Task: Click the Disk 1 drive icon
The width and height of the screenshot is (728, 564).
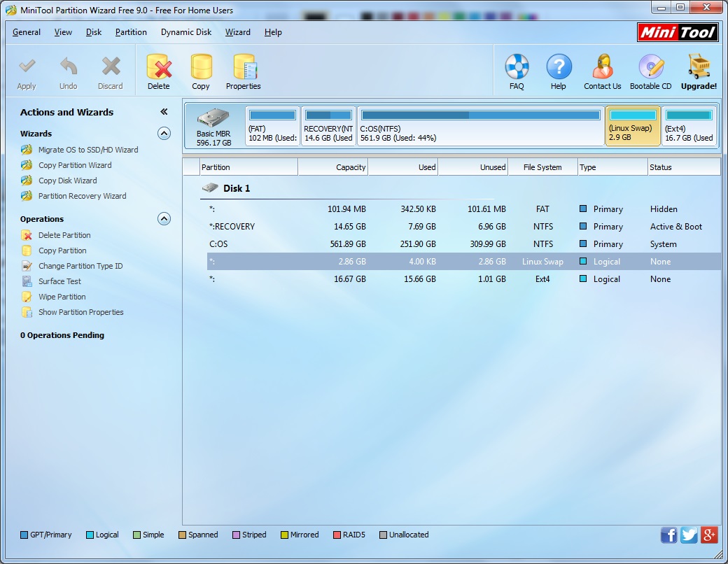Action: (x=210, y=188)
